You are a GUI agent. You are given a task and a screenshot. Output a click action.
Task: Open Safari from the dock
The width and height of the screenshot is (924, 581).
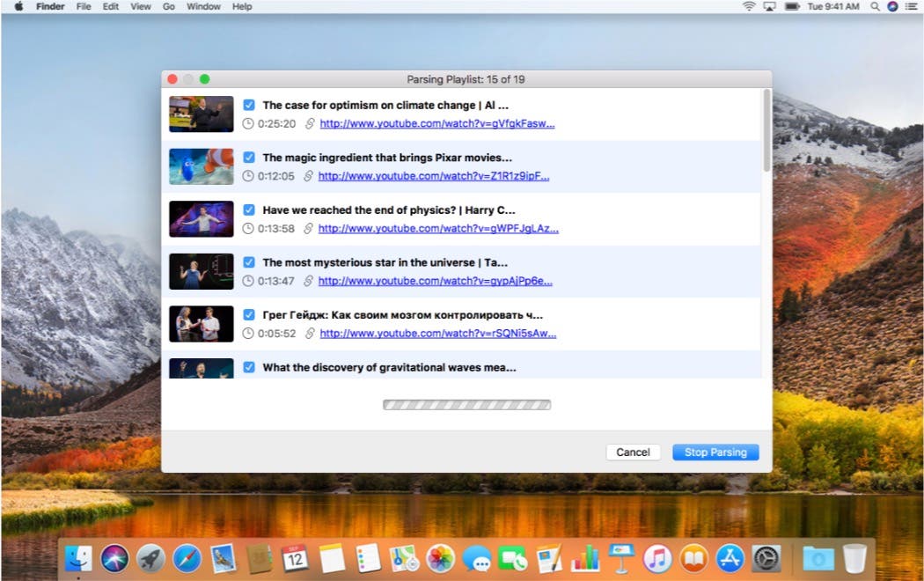(x=187, y=558)
